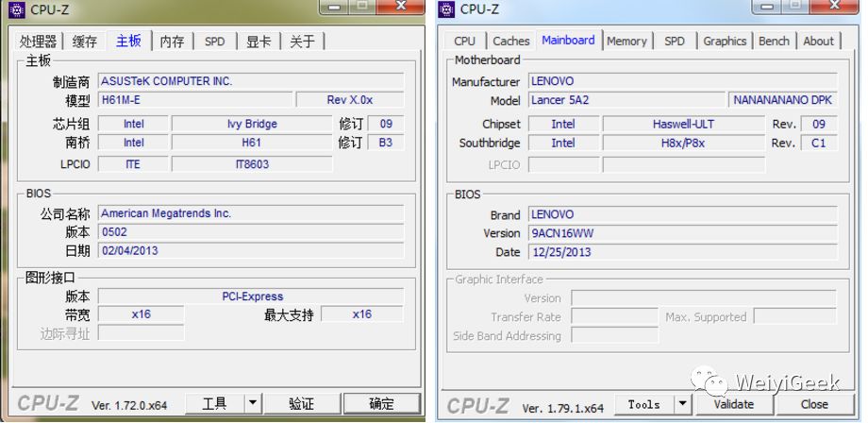Click the H8x/P8x southbridge field
The width and height of the screenshot is (868, 423).
(683, 143)
